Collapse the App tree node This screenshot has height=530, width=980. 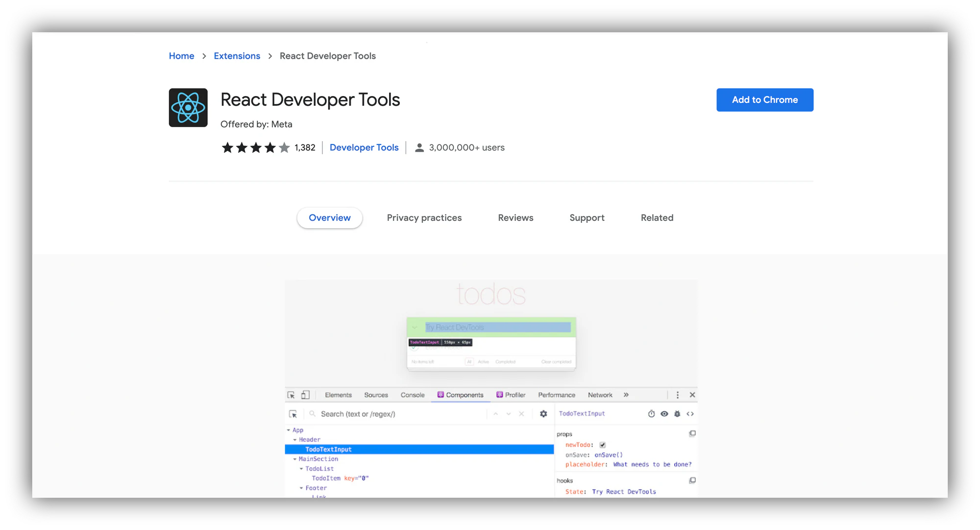click(x=289, y=430)
